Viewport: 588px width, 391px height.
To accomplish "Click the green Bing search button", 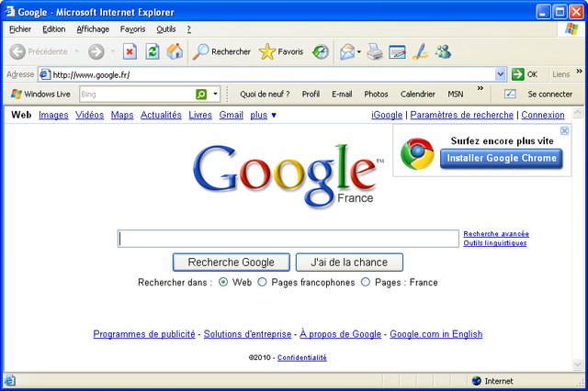I will tap(201, 94).
